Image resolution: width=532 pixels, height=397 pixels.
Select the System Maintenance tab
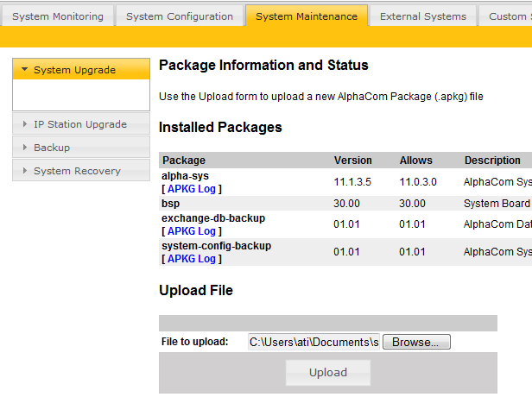tap(307, 16)
